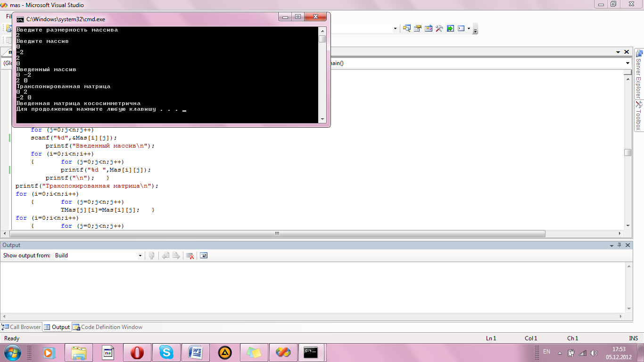Open Skype from taskbar

[166, 352]
